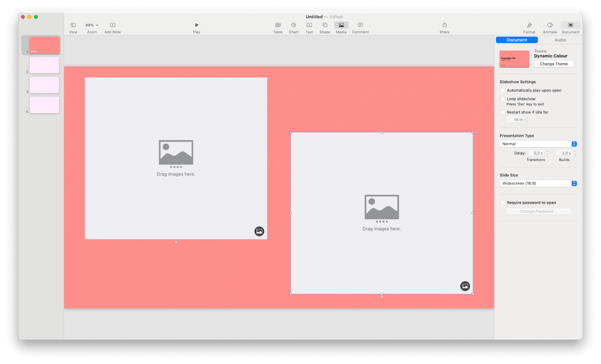This screenshot has height=364, width=601.
Task: Select slide 3 in the navigator
Action: (44, 85)
